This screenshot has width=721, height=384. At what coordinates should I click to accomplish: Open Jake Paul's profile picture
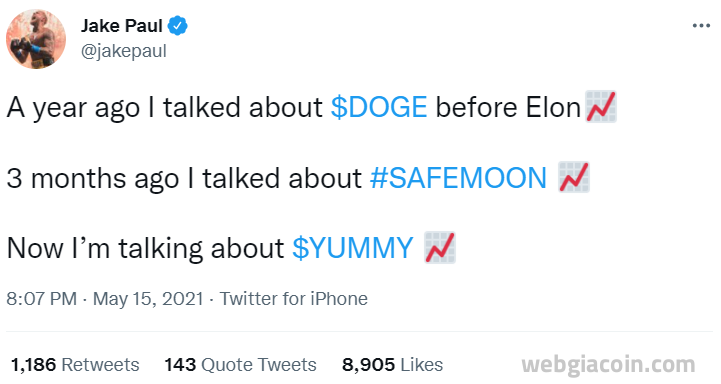click(36, 39)
